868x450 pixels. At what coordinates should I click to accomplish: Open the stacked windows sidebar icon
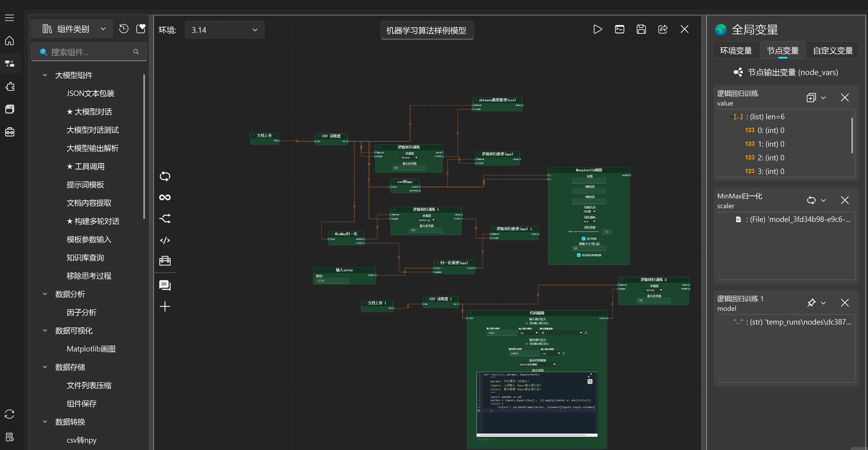[x=9, y=109]
